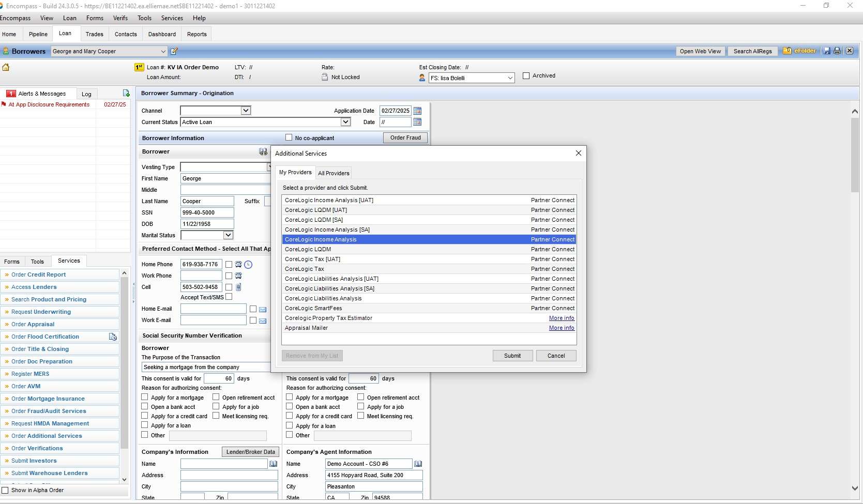Click the add new log entry icon
The image size is (863, 504).
pyautogui.click(x=126, y=93)
